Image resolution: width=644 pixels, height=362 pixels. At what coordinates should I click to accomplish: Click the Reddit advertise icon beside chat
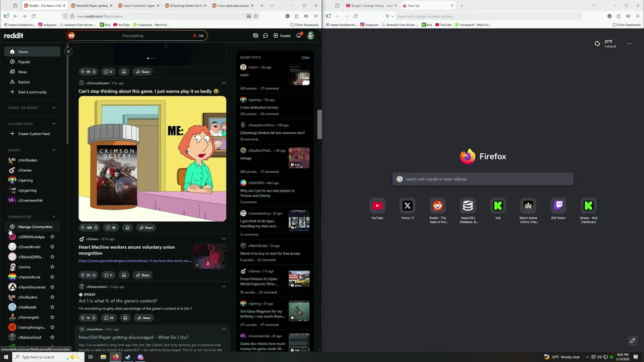pyautogui.click(x=256, y=36)
